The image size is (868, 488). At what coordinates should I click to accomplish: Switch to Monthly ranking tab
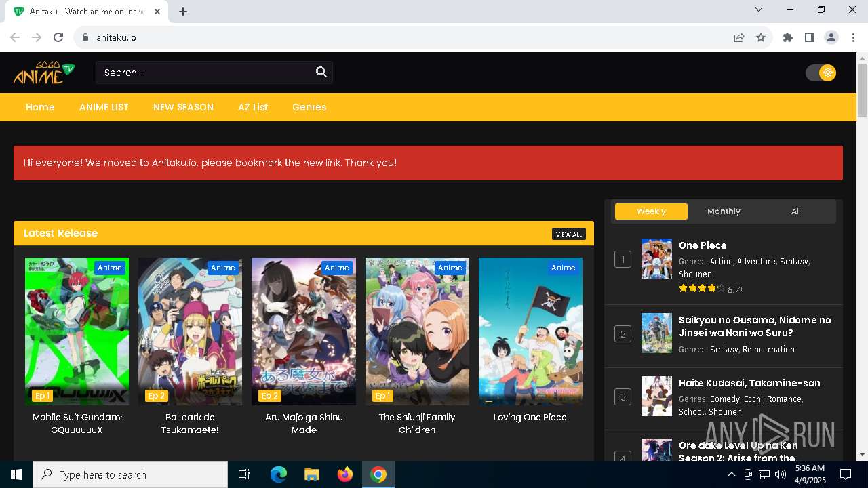click(724, 211)
